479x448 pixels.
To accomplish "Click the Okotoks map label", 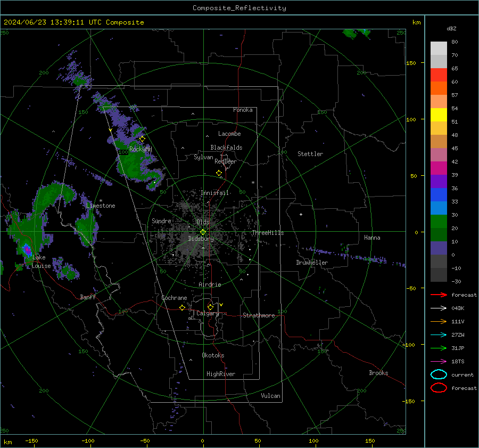I will pyautogui.click(x=213, y=355).
